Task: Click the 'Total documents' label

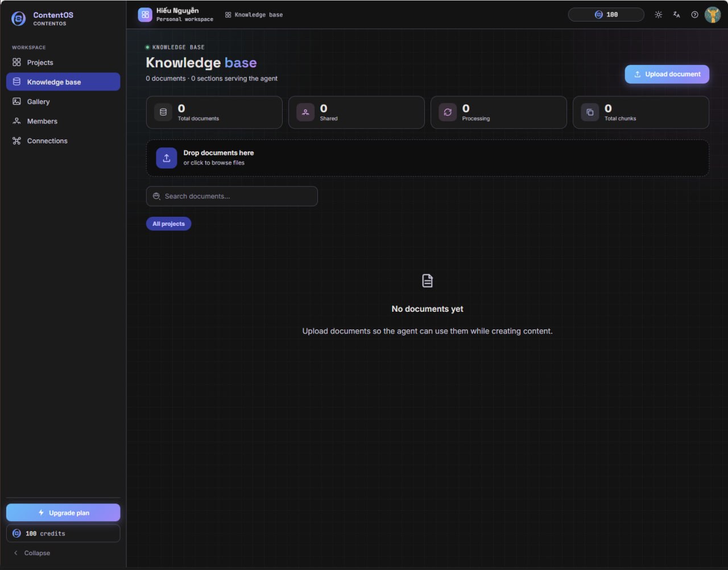Action: pos(198,118)
